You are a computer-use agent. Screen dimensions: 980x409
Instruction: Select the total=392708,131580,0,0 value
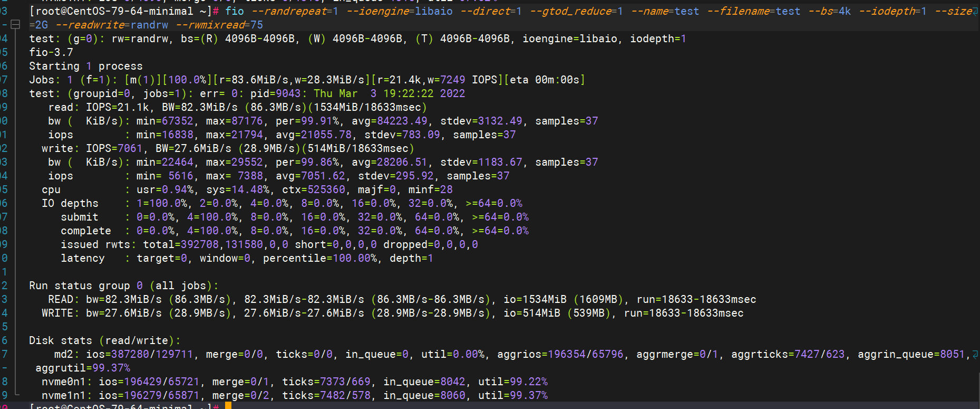pyautogui.click(x=216, y=244)
